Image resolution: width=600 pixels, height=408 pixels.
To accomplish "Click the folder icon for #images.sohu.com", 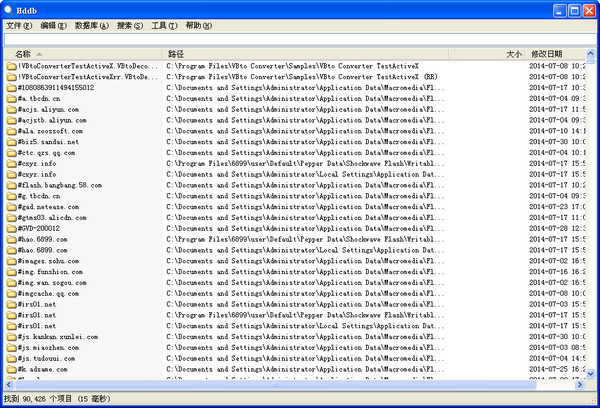I will [x=11, y=260].
